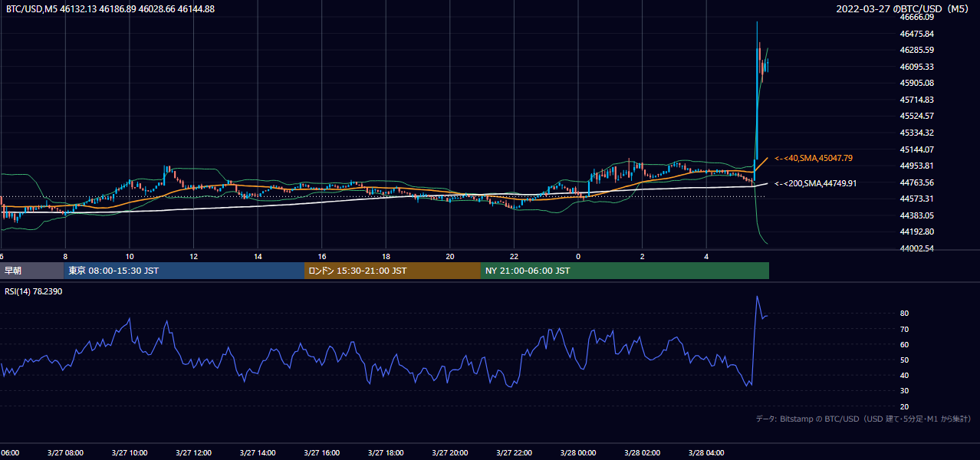The width and height of the screenshot is (980, 460).
Task: Click price axis label 45334.32
Action: click(x=917, y=133)
